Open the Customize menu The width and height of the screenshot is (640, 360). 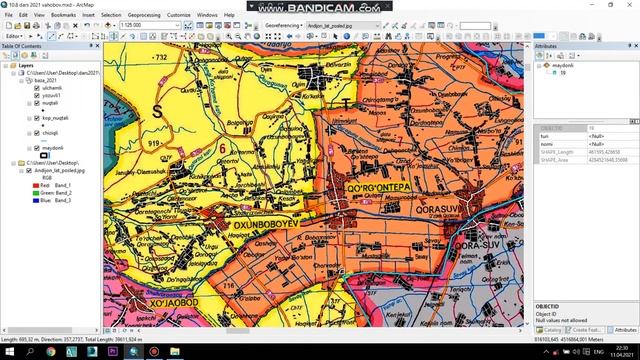(179, 15)
